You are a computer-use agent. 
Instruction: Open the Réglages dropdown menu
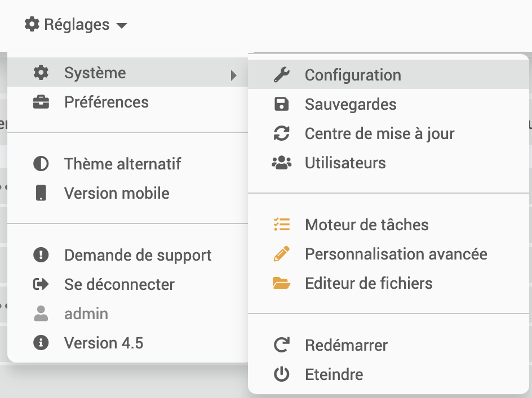76,25
